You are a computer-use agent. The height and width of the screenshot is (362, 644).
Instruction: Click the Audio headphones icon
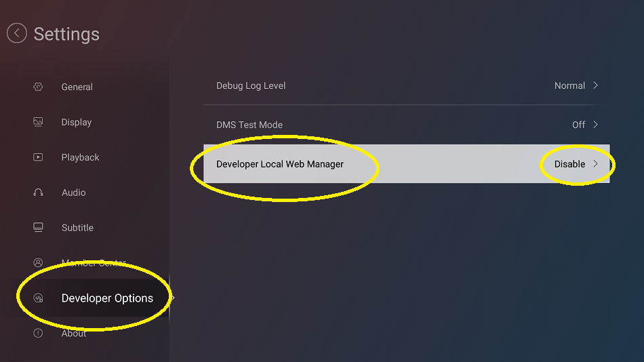tap(38, 193)
